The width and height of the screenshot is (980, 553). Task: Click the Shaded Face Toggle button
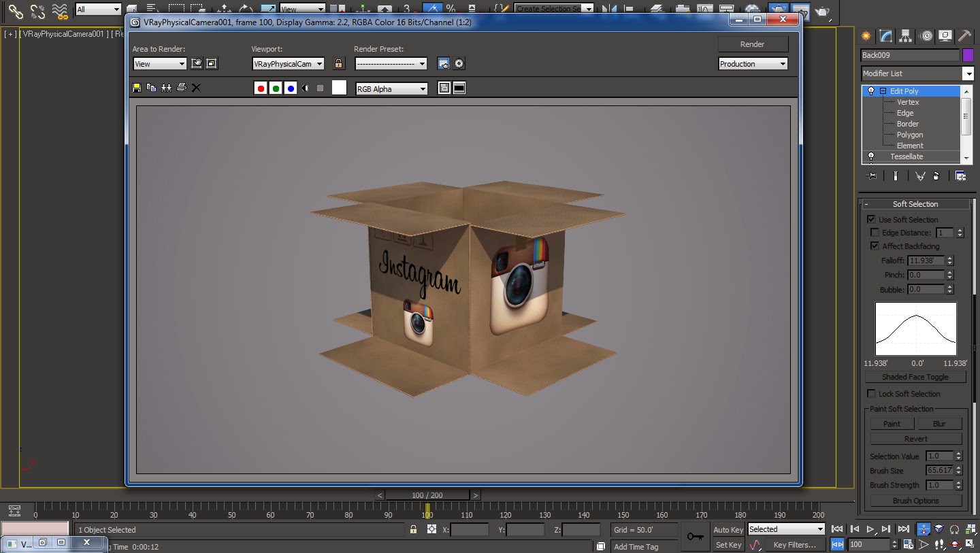click(915, 377)
